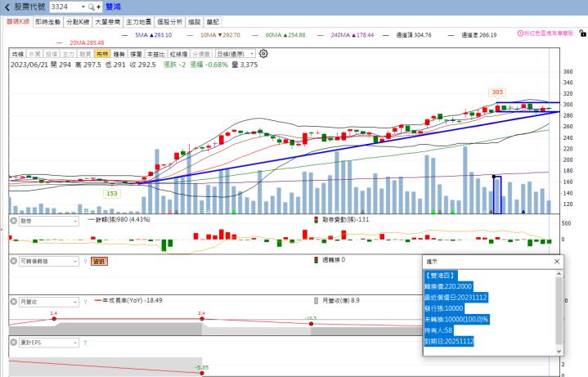Switch to the 分點K線 tab
The height and width of the screenshot is (377, 588).
coord(77,21)
